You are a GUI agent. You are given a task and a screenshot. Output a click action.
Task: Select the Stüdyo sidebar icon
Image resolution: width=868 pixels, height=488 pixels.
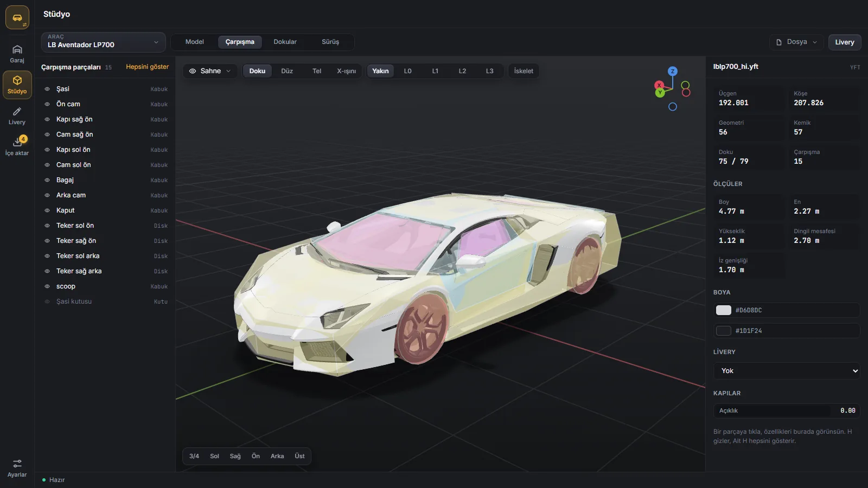(17, 85)
